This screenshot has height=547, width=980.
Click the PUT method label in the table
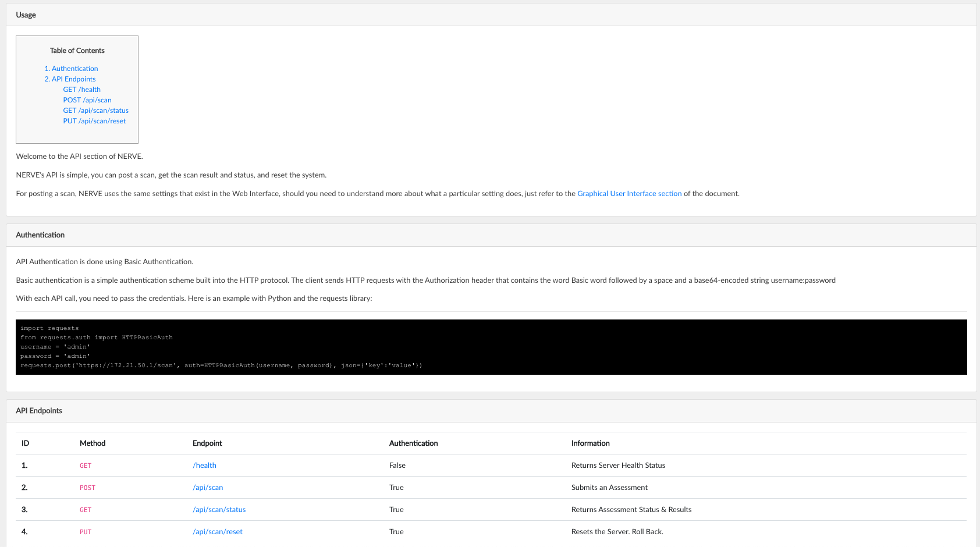tap(86, 532)
